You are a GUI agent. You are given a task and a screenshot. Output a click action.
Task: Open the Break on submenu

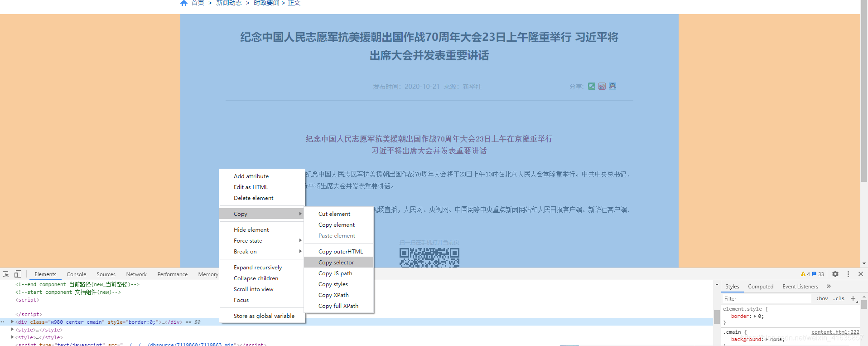(x=262, y=251)
